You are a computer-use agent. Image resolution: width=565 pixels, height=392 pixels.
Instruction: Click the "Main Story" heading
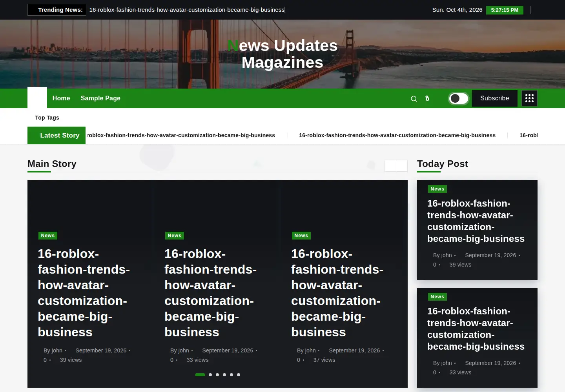pyautogui.click(x=52, y=164)
